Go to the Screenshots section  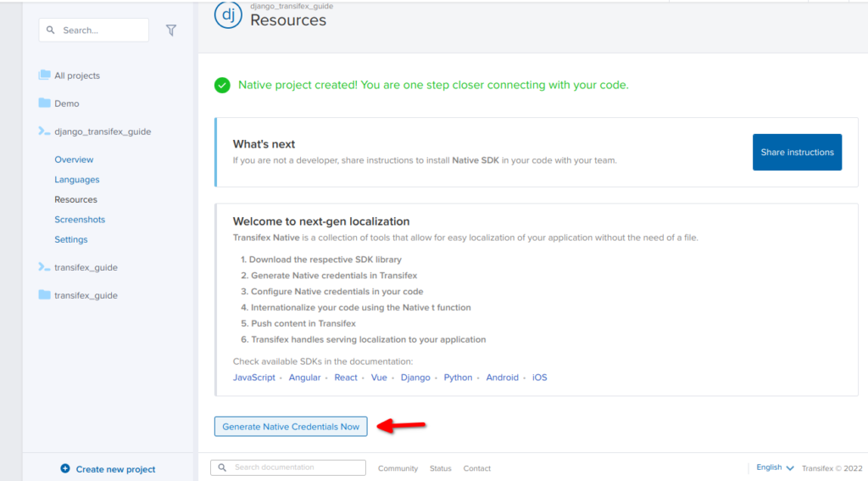80,220
